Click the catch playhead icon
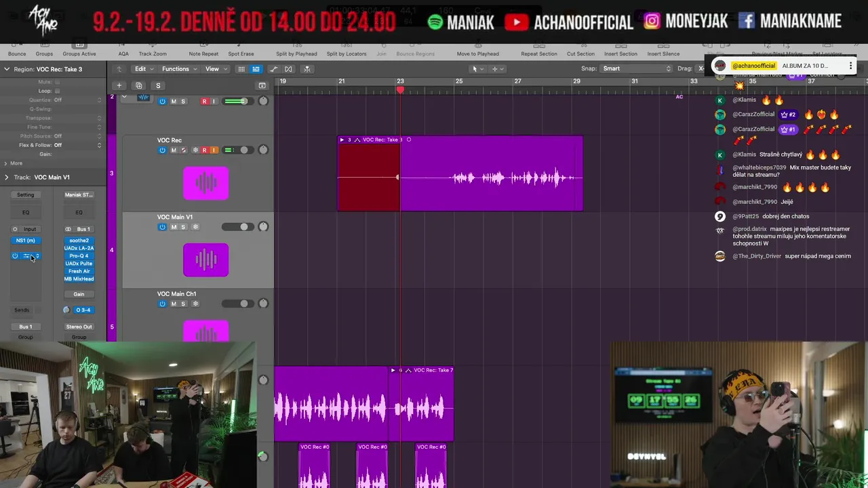 pyautogui.click(x=307, y=68)
